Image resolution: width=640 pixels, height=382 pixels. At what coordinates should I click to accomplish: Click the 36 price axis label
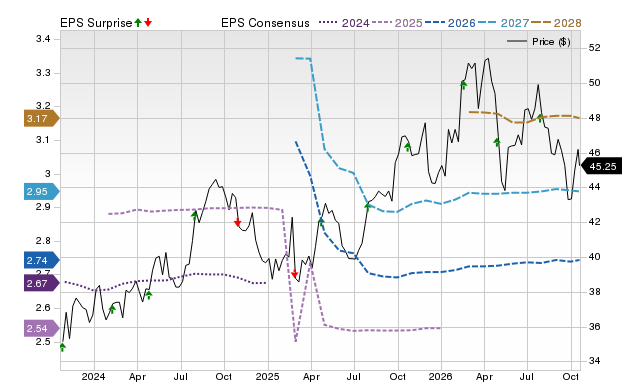coord(595,326)
